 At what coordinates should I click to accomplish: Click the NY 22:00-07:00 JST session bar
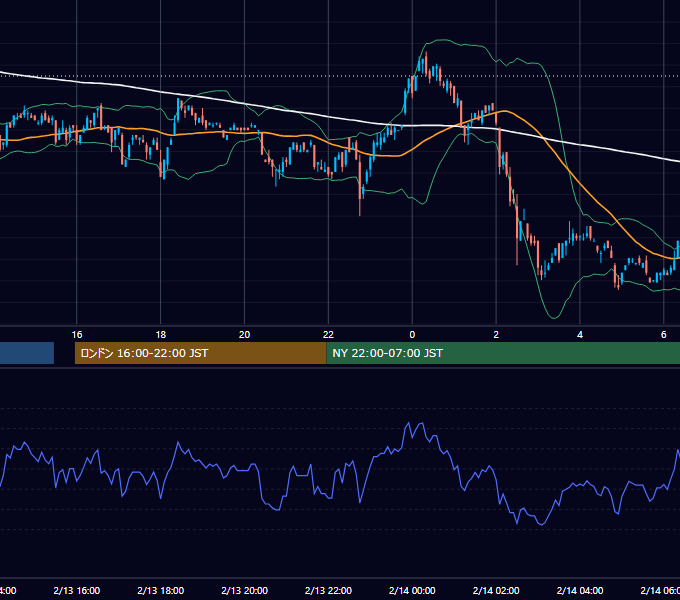click(503, 353)
